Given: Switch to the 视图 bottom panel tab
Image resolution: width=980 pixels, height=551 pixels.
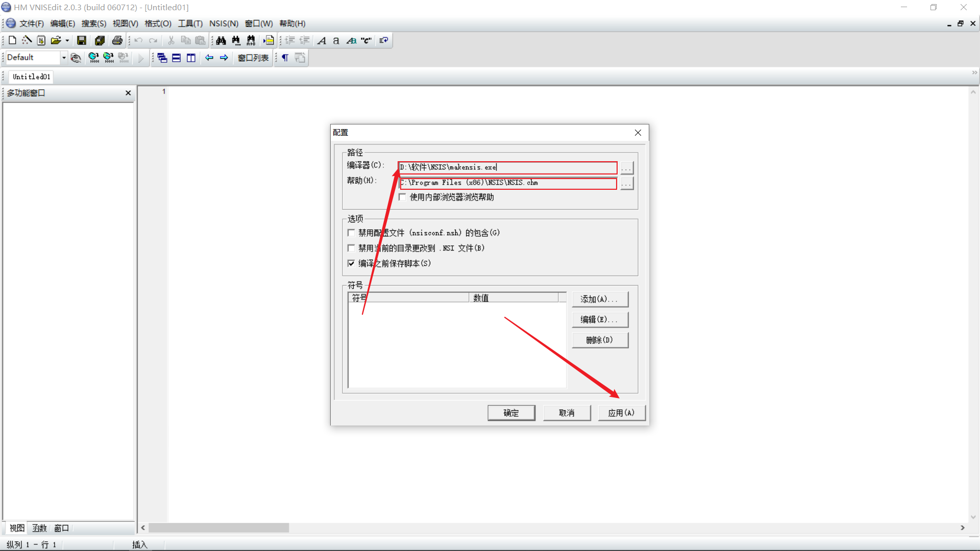Looking at the screenshot, I should [17, 528].
